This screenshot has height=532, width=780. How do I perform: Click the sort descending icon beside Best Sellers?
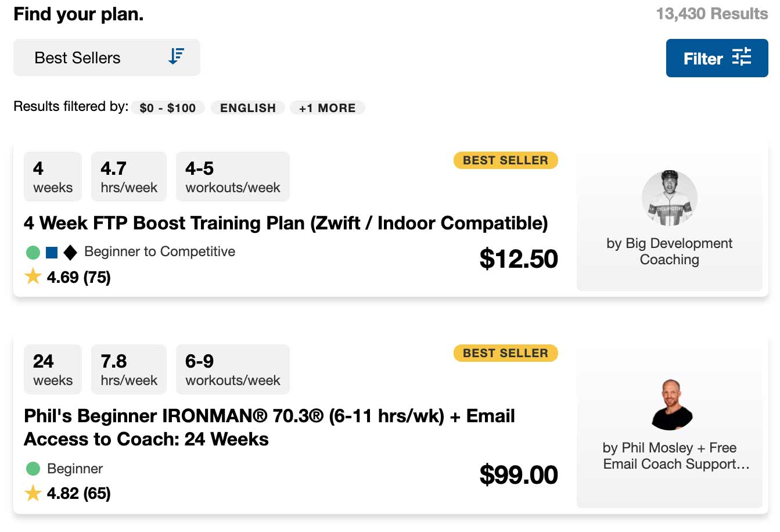click(176, 56)
